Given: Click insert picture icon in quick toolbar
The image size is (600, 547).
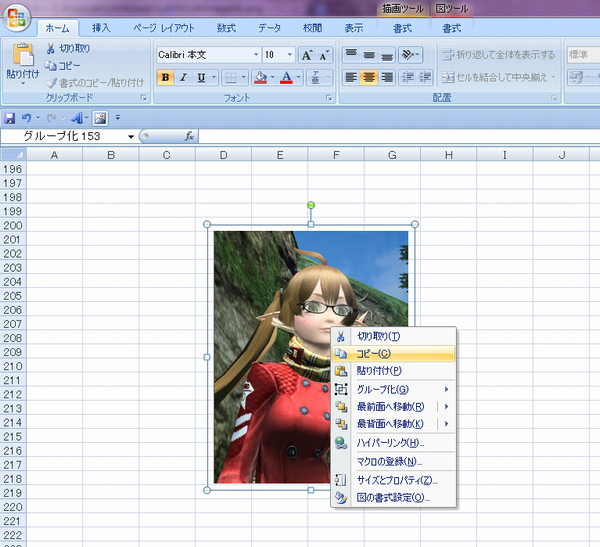Looking at the screenshot, I should tap(100, 118).
